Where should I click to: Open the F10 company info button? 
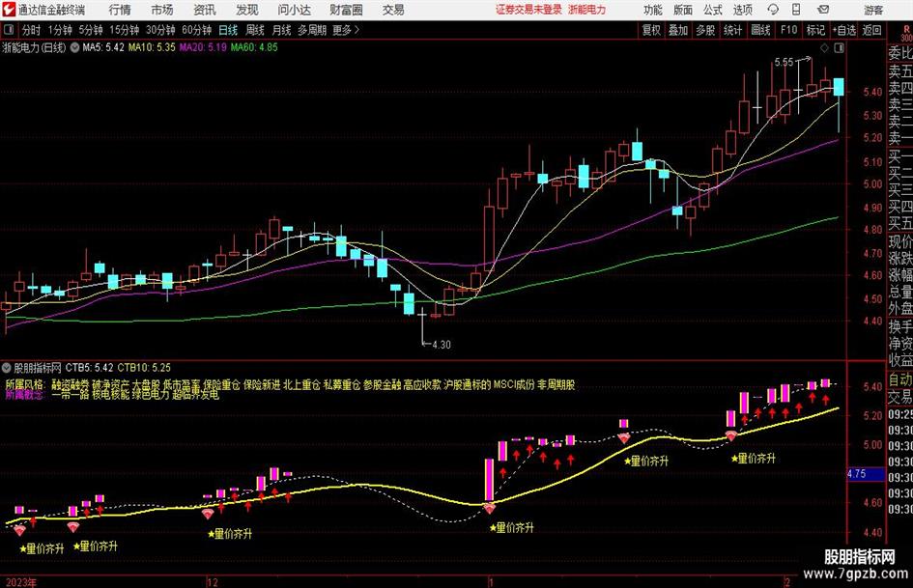[x=788, y=30]
